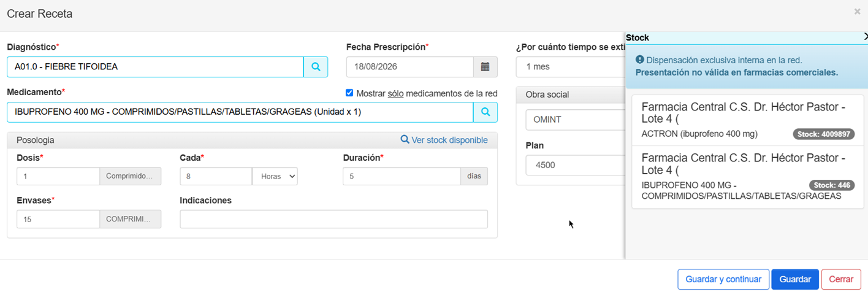This screenshot has width=868, height=297.
Task: Close the Crear Receta dialog via top X
Action: (857, 12)
